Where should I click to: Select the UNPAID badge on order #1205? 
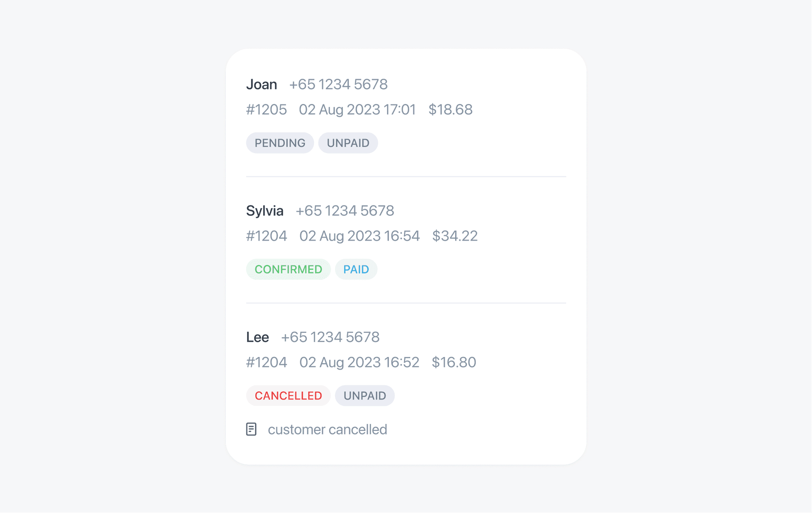348,143
